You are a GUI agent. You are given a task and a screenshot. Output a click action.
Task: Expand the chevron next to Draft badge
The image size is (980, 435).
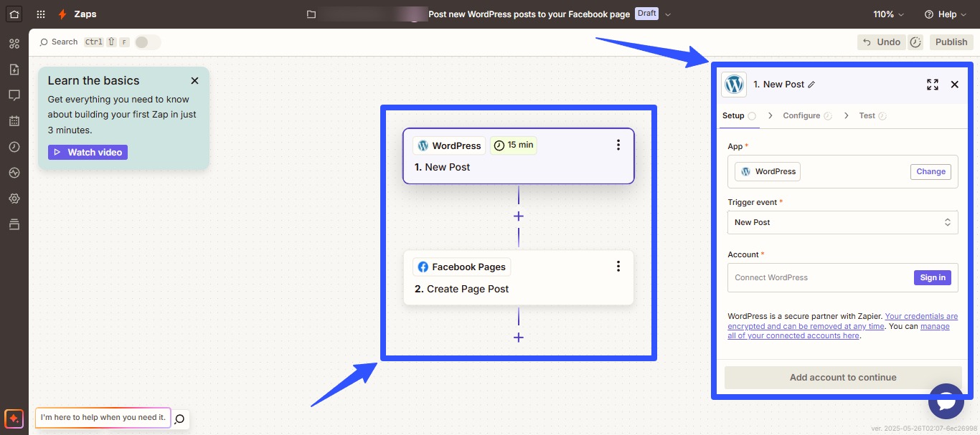[x=668, y=14]
